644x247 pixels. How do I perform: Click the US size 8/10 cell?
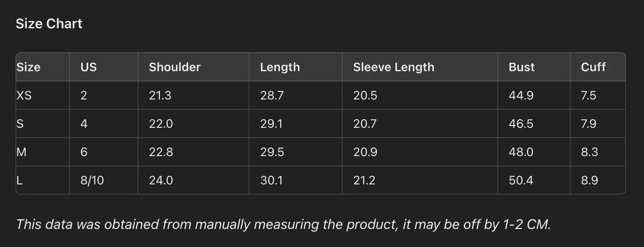pyautogui.click(x=92, y=181)
